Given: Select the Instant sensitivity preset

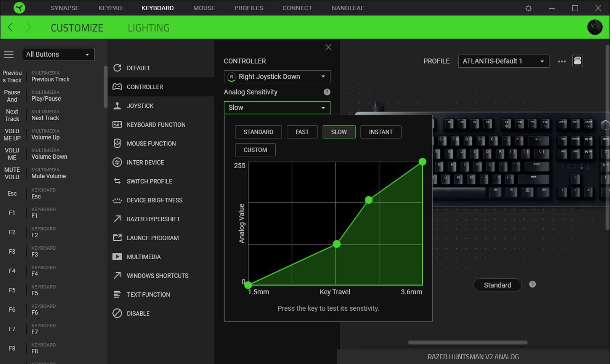Looking at the screenshot, I should click(x=381, y=132).
